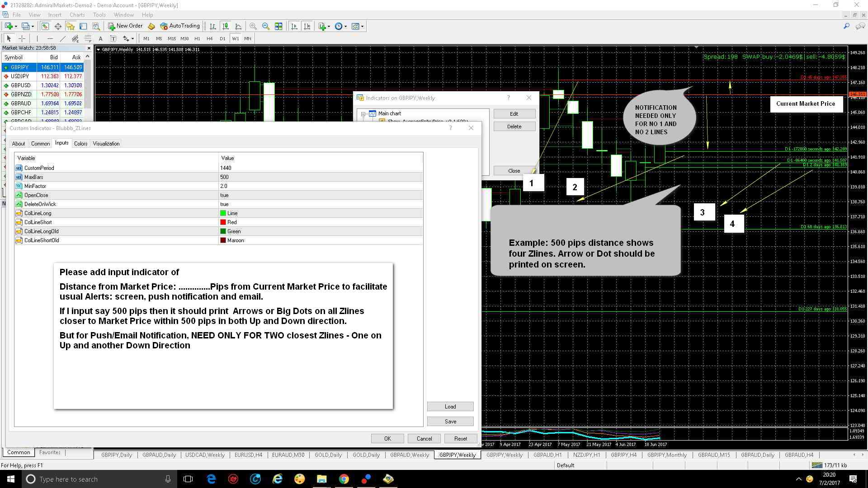Switch to the MN timeframe
Viewport: 868px width, 488px height.
pyautogui.click(x=247, y=39)
